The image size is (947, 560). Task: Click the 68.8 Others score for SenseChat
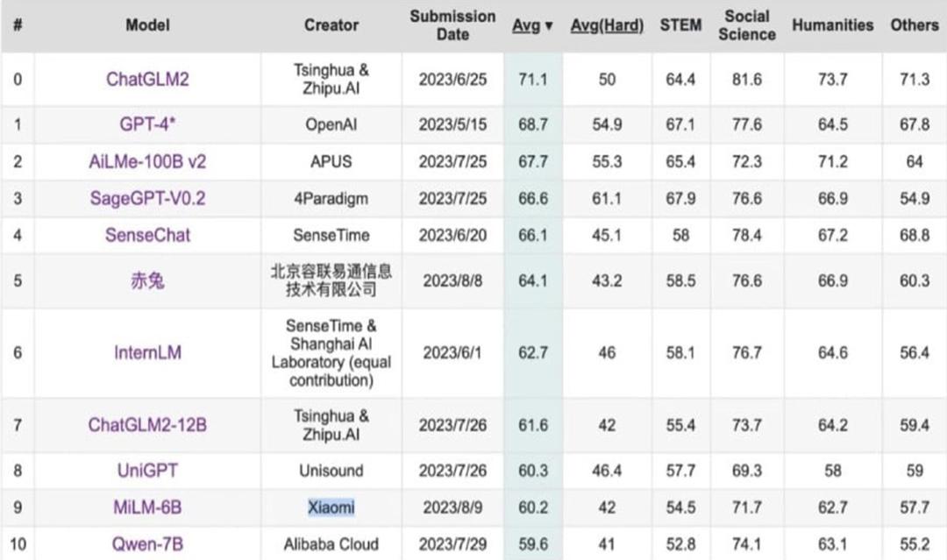[x=915, y=236]
